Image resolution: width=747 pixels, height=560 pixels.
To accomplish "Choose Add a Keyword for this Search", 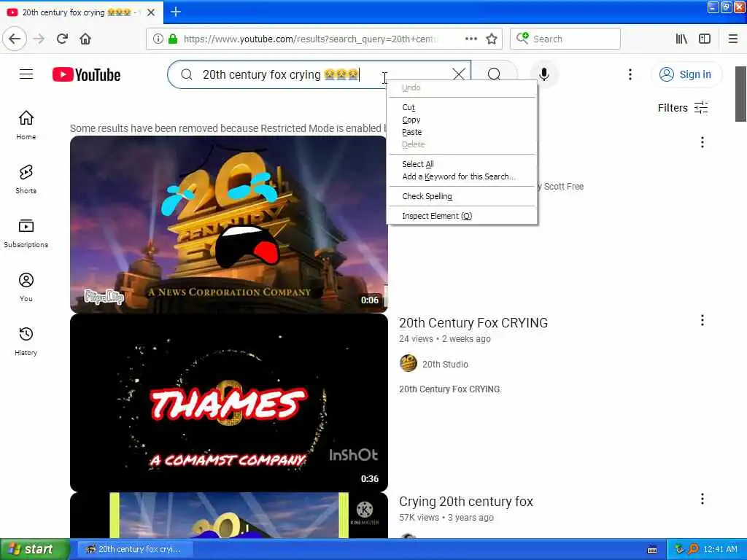I will point(462,176).
